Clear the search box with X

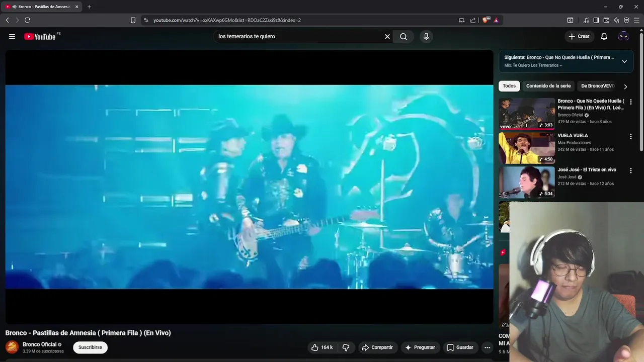click(387, 36)
